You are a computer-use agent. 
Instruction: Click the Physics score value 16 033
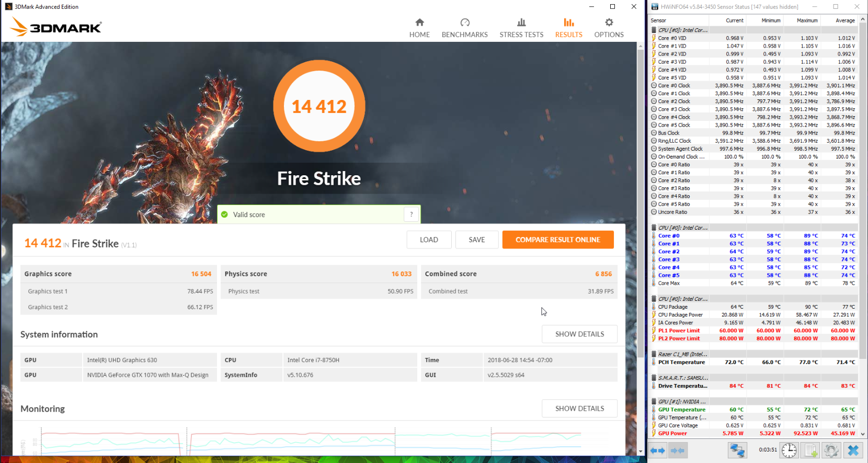(401, 274)
